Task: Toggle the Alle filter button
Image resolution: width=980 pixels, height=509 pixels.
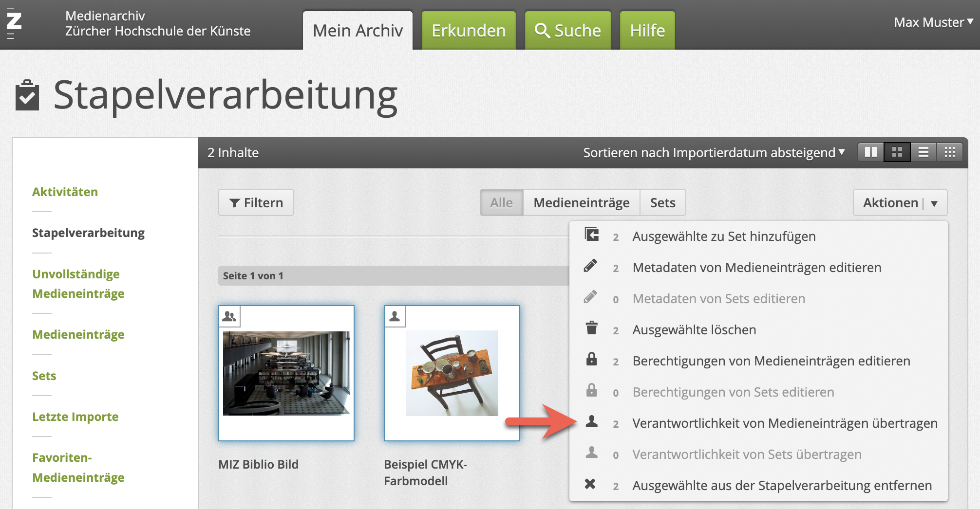Action: [501, 202]
